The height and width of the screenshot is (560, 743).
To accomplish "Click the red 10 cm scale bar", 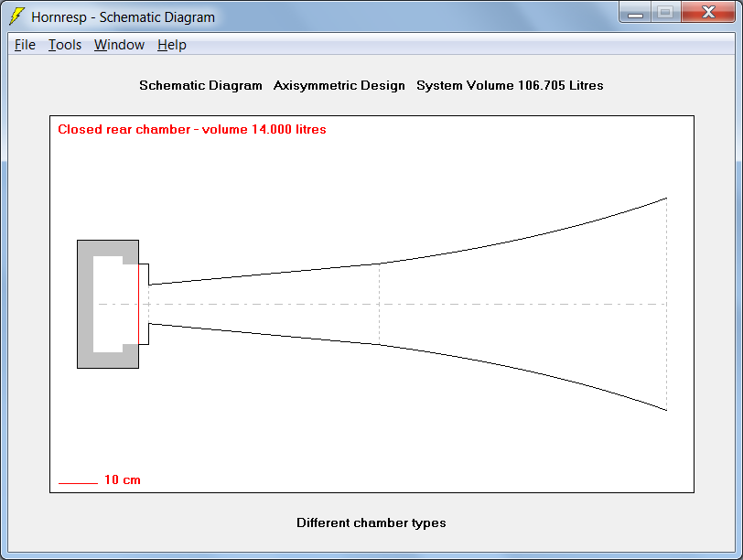I will click(78, 483).
